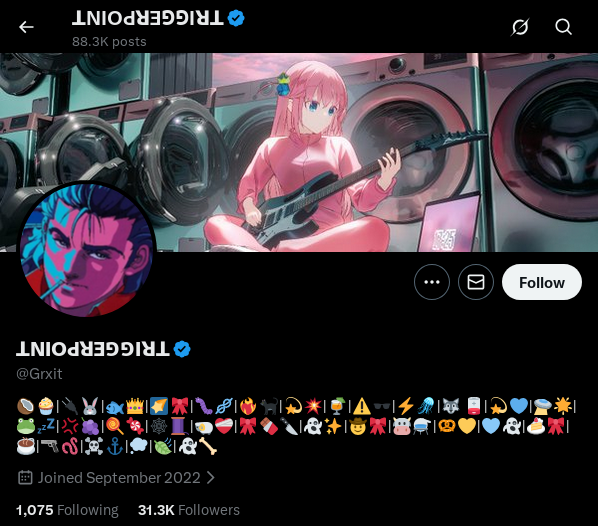Viewport: 598px width, 526px height.
Task: Click the verified badge beside header name
Action: coord(236,18)
